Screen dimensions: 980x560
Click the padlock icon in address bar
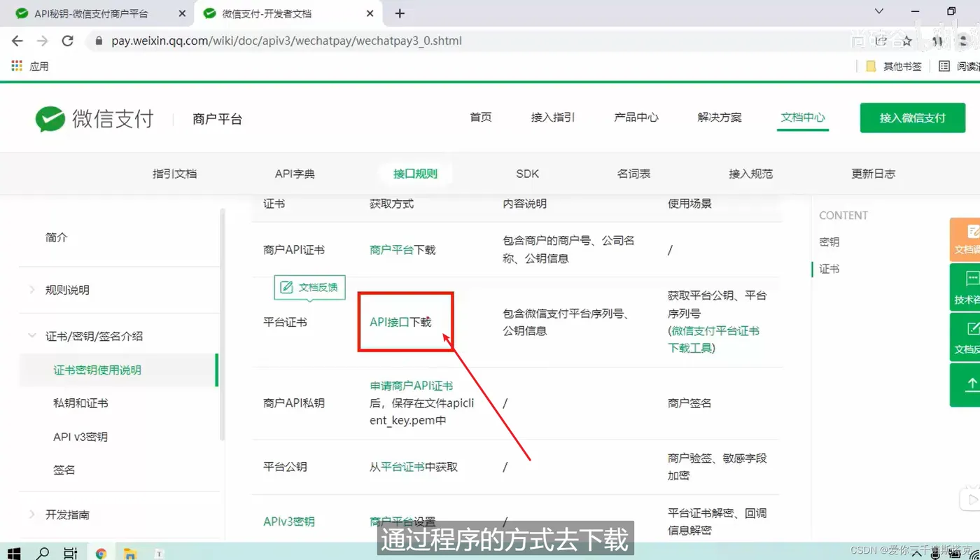[98, 41]
